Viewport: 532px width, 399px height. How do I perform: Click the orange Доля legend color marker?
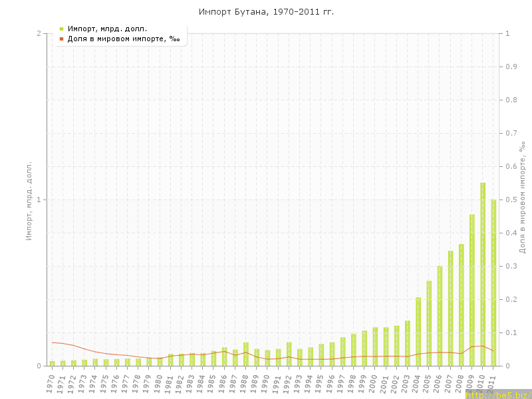[61, 39]
